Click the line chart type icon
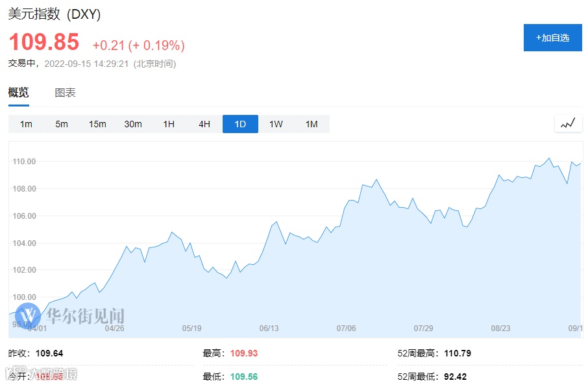 click(x=568, y=123)
